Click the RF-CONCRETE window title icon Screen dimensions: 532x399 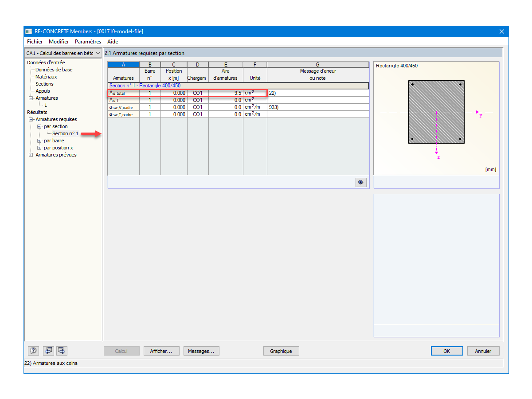pos(29,31)
